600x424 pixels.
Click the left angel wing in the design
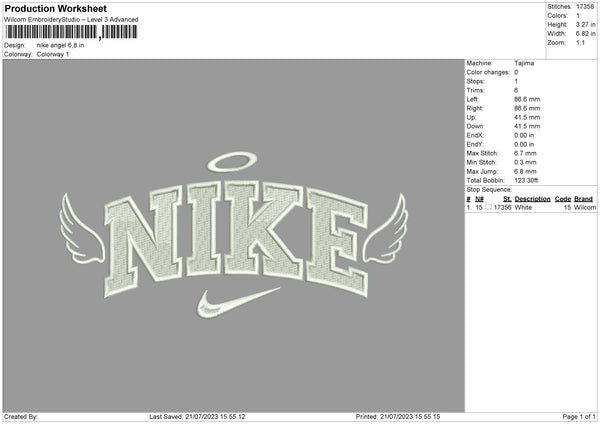[81, 229]
